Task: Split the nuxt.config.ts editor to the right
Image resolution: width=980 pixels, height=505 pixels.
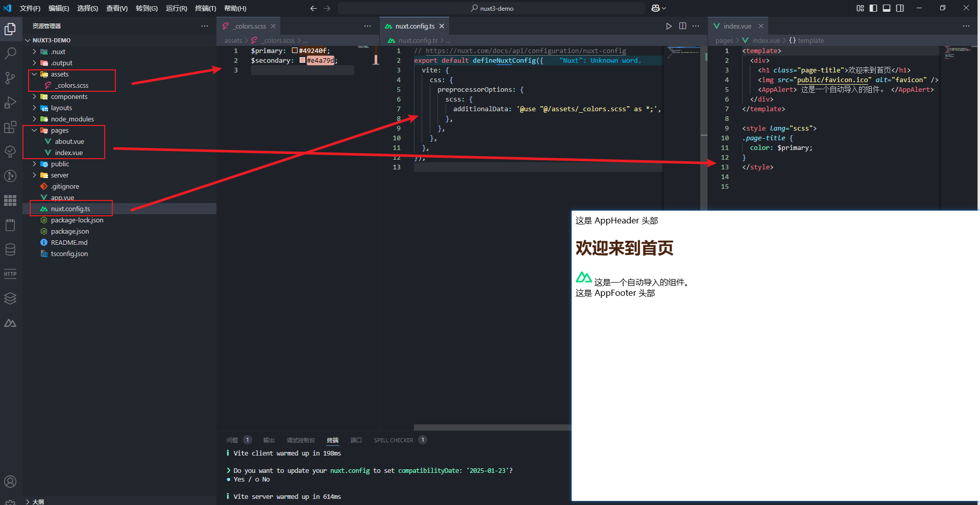Action: [x=682, y=26]
